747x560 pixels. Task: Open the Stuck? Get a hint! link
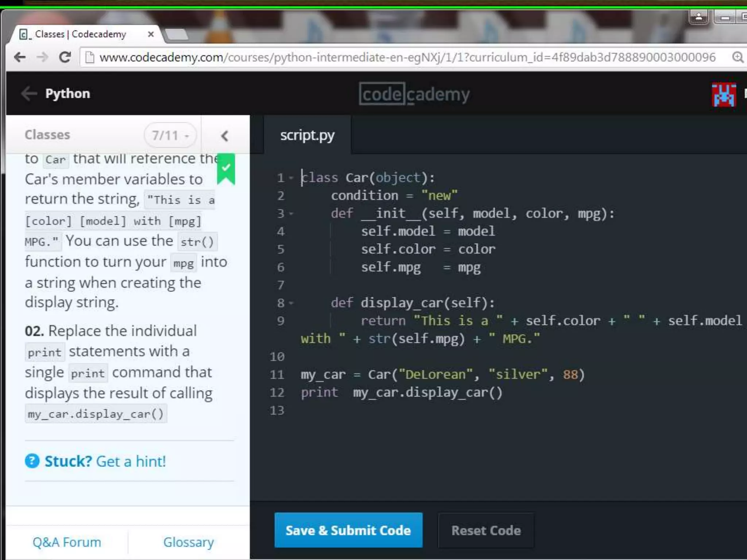105,462
